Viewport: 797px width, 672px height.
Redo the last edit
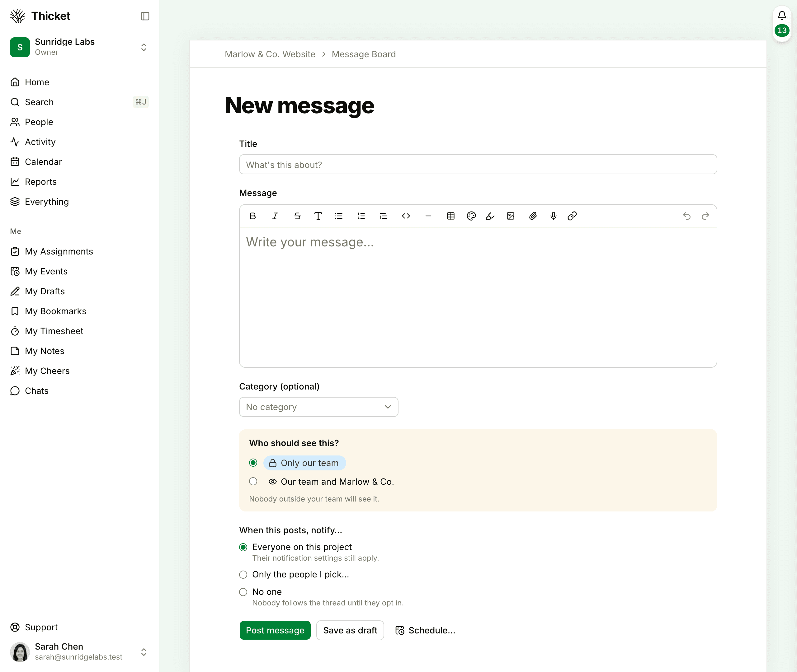point(705,216)
